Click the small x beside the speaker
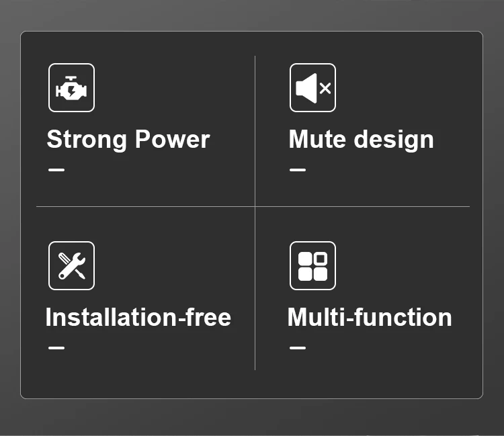The width and height of the screenshot is (504, 436). 325,88
